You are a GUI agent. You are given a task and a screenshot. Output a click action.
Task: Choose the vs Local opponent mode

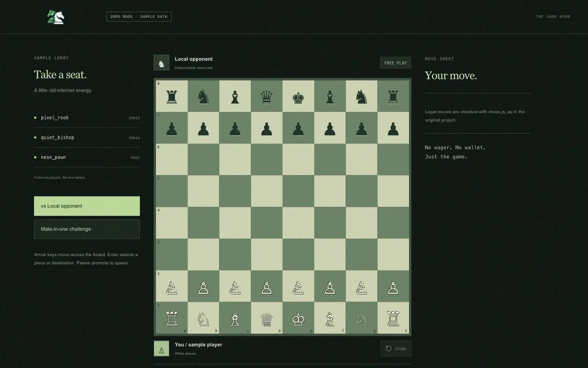(87, 206)
